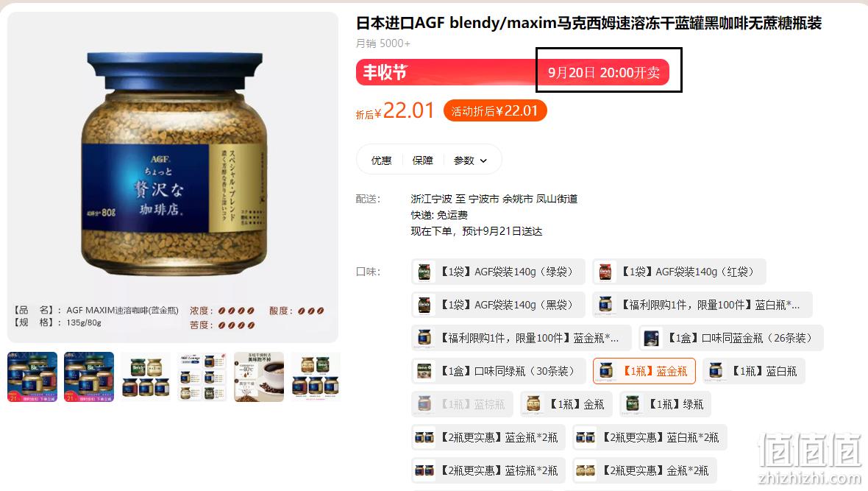
Task: Pick 【1盒】口味同绿瓶（30条装） option
Action: click(x=498, y=371)
